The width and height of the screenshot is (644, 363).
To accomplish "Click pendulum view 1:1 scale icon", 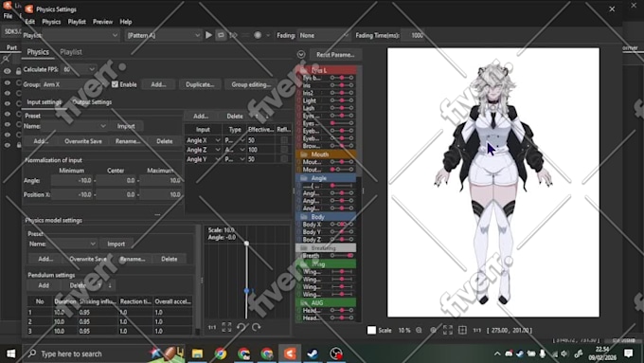I will (212, 327).
